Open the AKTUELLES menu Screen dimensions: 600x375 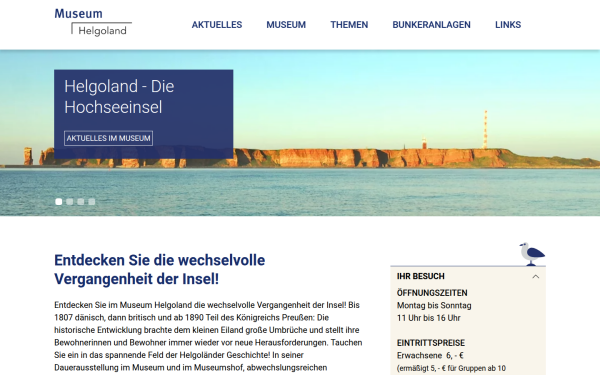click(217, 25)
